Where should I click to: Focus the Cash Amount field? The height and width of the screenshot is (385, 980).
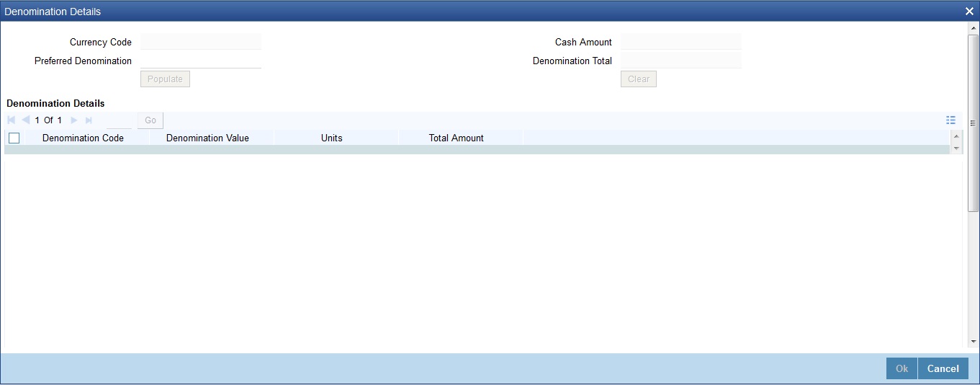tap(680, 42)
